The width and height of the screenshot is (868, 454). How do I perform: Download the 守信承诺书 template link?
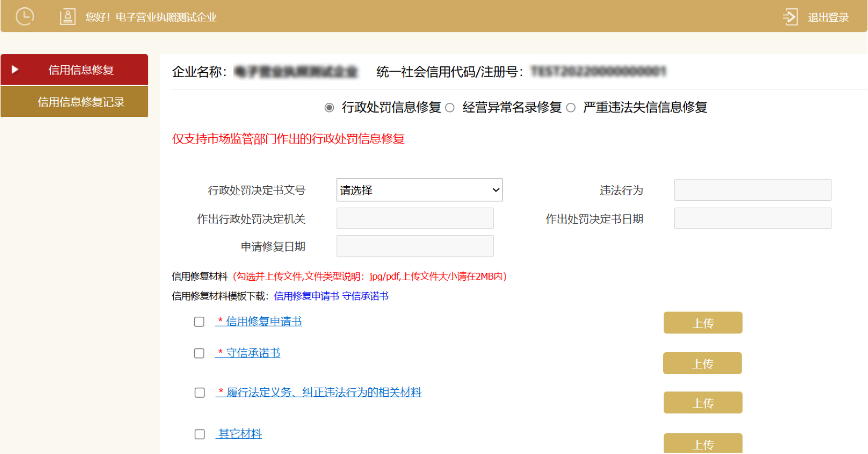(x=365, y=296)
